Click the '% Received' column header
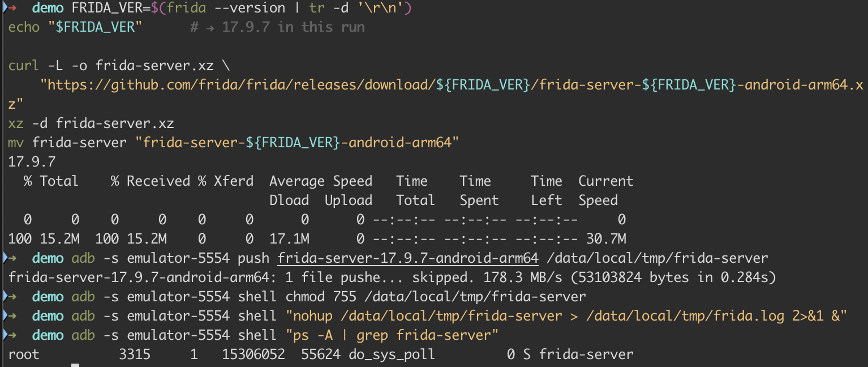This screenshot has height=367, width=868. tap(151, 181)
